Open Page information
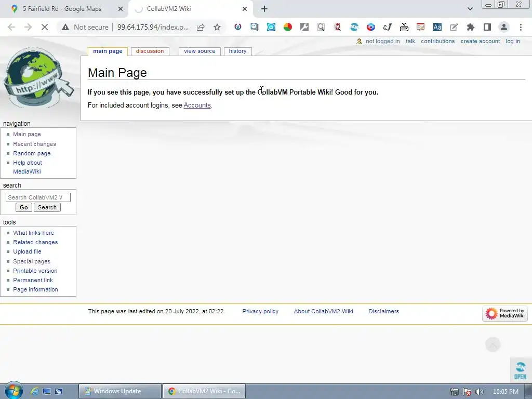Screen dimensions: 532x399 (36, 289)
